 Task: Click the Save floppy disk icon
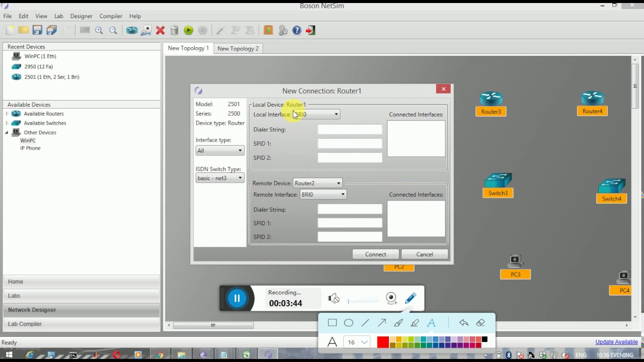37,30
